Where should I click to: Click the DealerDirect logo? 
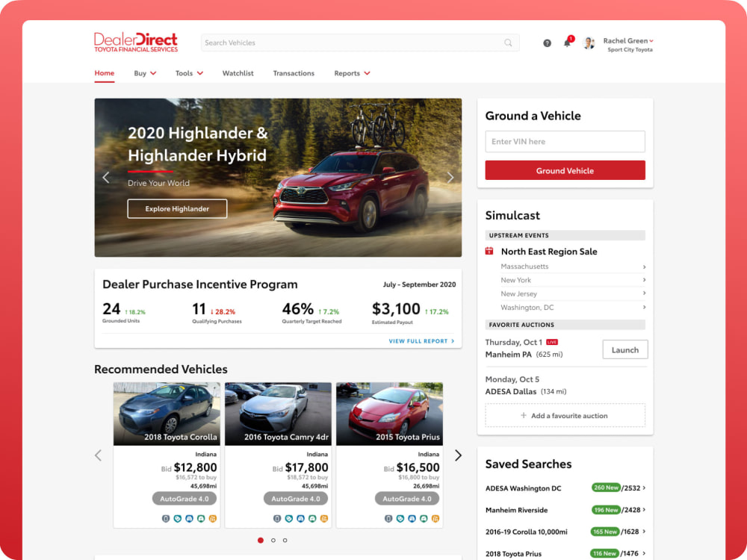pyautogui.click(x=136, y=42)
